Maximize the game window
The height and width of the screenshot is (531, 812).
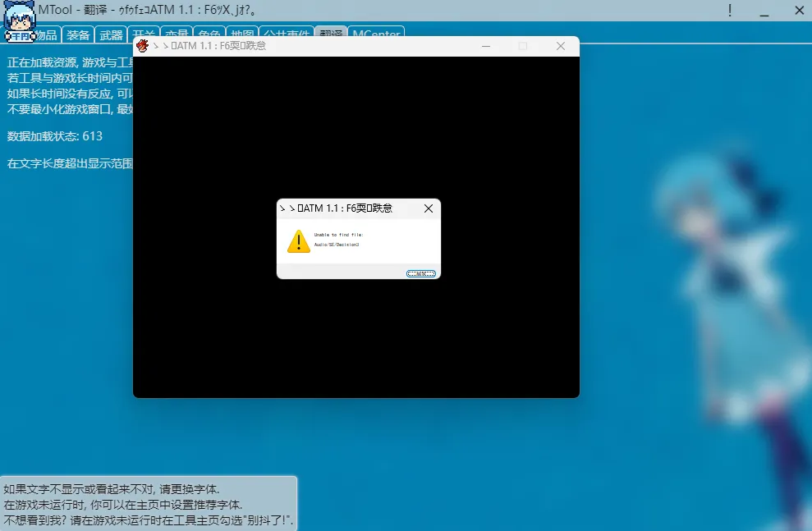coord(522,46)
